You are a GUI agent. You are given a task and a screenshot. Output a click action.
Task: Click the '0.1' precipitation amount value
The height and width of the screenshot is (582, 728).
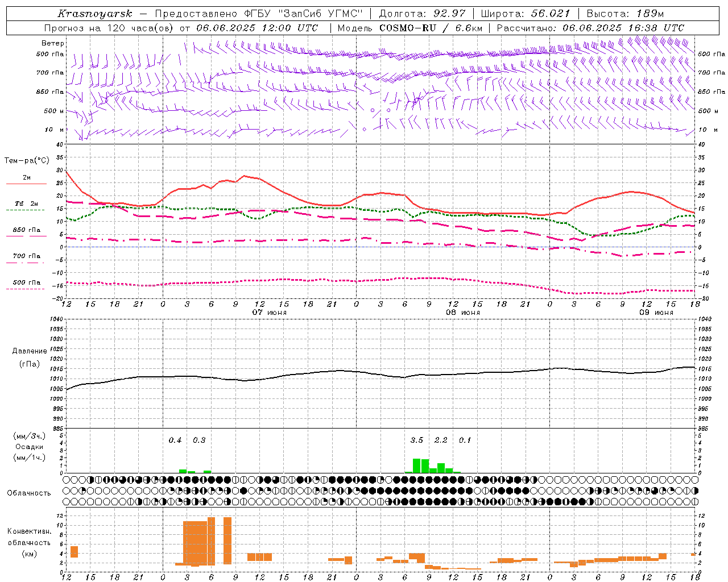(465, 440)
